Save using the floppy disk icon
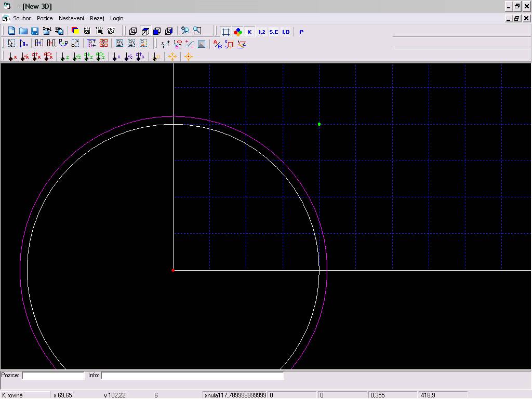 35,31
